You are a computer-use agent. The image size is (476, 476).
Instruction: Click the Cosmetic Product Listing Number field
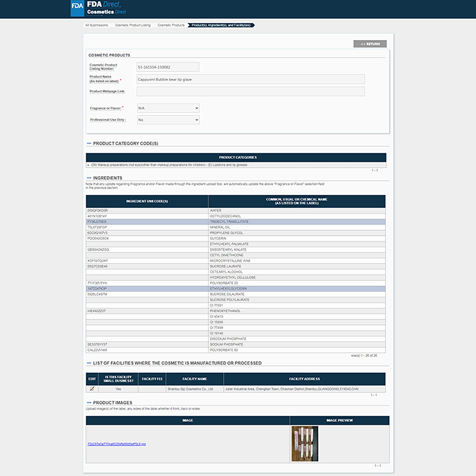(x=168, y=67)
